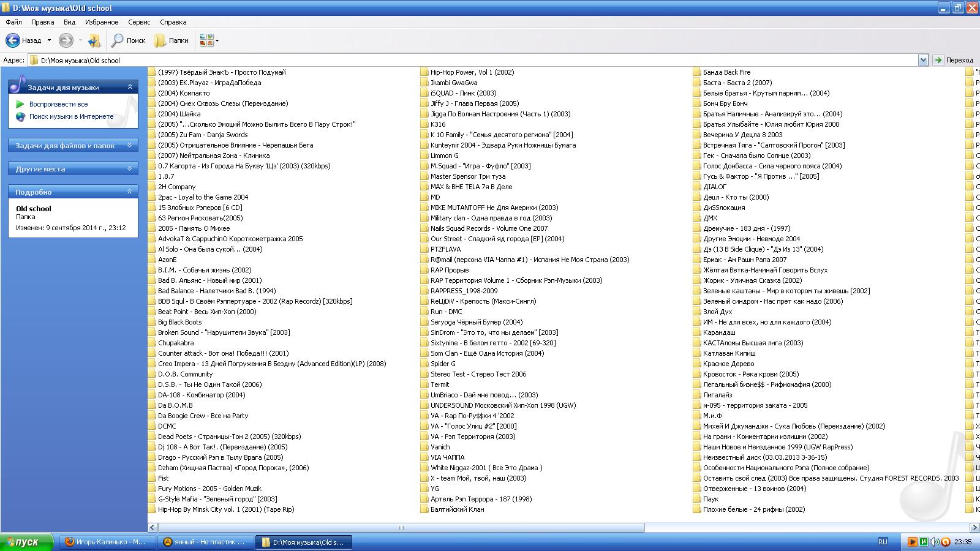Image resolution: width=980 pixels, height=551 pixels.
Task: Go up one level with folder-arrow icon
Action: pos(94,40)
